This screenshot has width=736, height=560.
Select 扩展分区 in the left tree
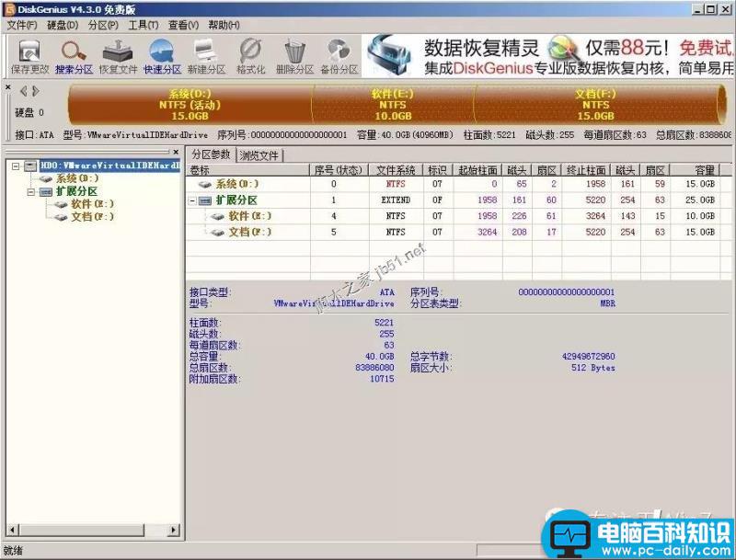pos(76,191)
